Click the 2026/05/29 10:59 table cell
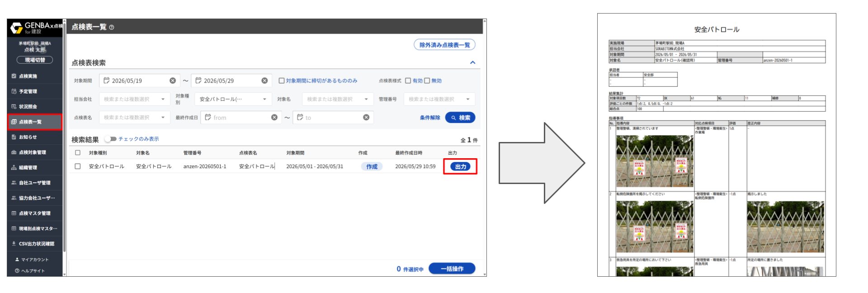868x293 pixels. (415, 166)
